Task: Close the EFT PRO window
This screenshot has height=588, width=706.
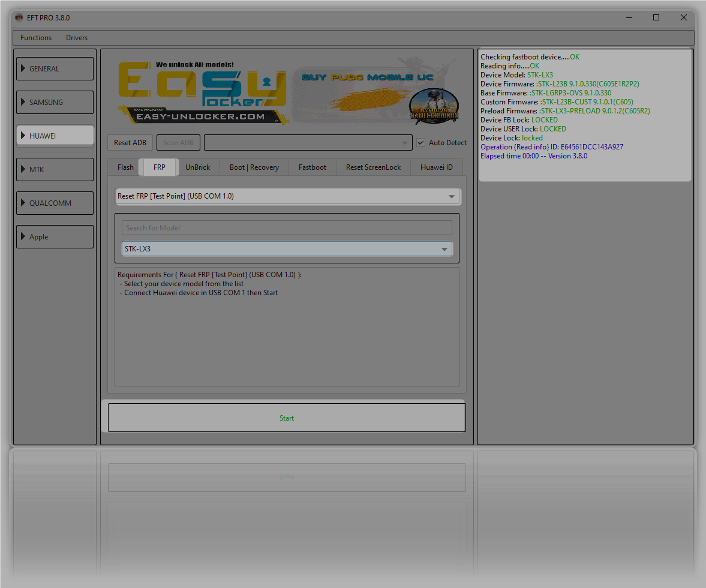Action: tap(683, 17)
